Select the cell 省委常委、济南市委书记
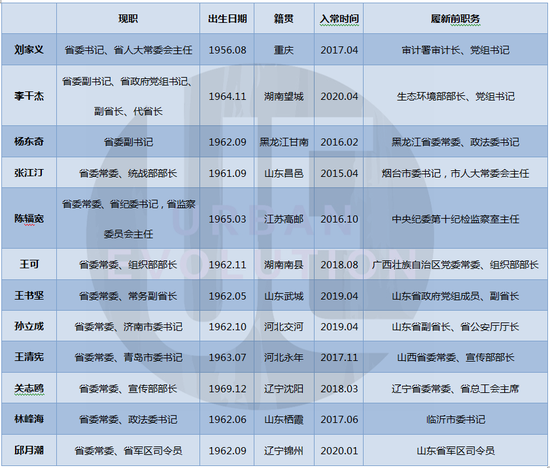The height and width of the screenshot is (468, 550). pos(128,327)
